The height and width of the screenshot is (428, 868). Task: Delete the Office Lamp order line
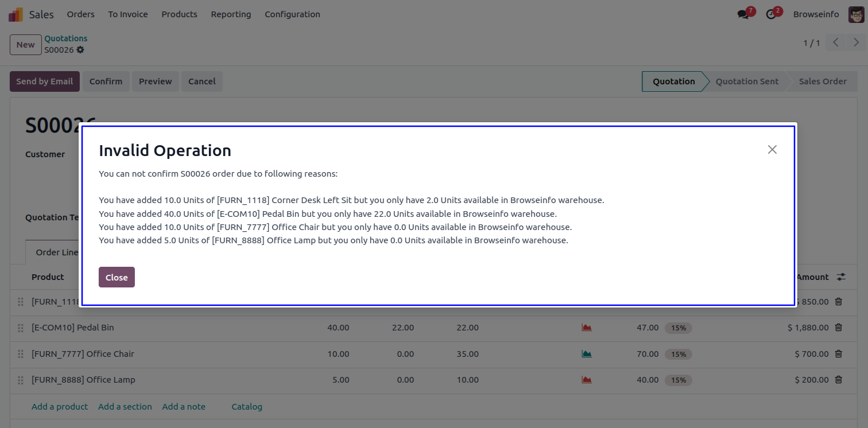838,380
